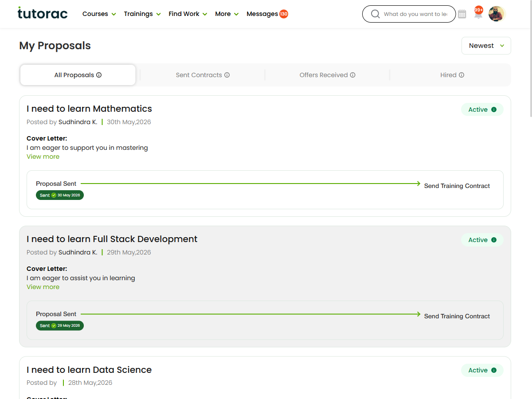Expand the More dropdown menu

[x=227, y=14]
